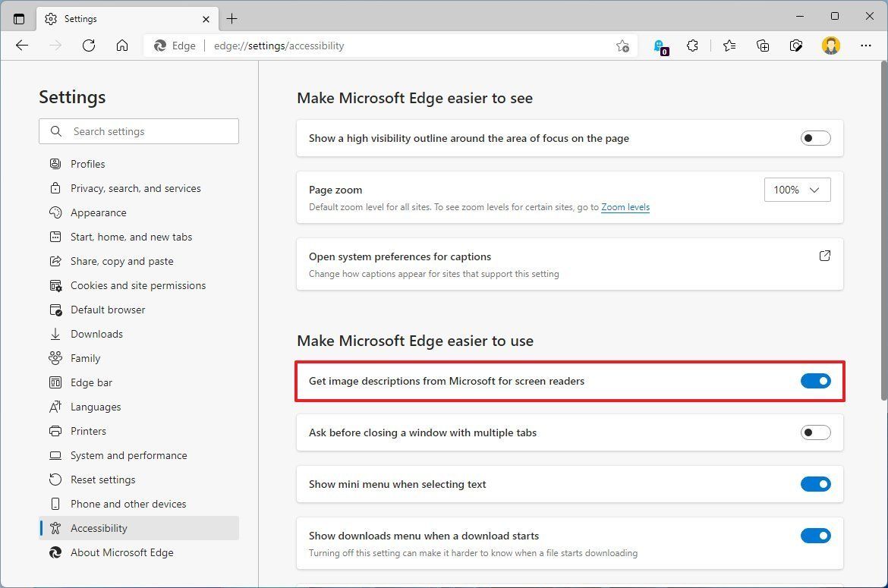The width and height of the screenshot is (888, 588).
Task: Disable Get image descriptions from Microsoft
Action: 815,381
